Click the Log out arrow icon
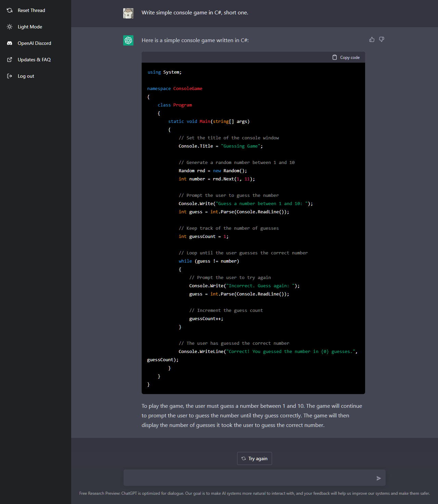Viewport: 438px width, 504px height. pos(10,76)
